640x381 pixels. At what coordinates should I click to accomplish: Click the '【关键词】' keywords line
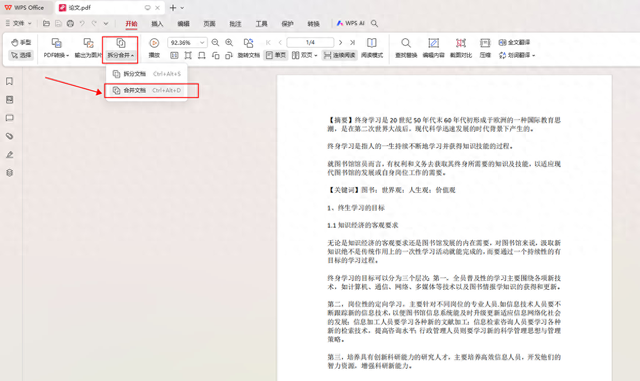[x=391, y=190]
